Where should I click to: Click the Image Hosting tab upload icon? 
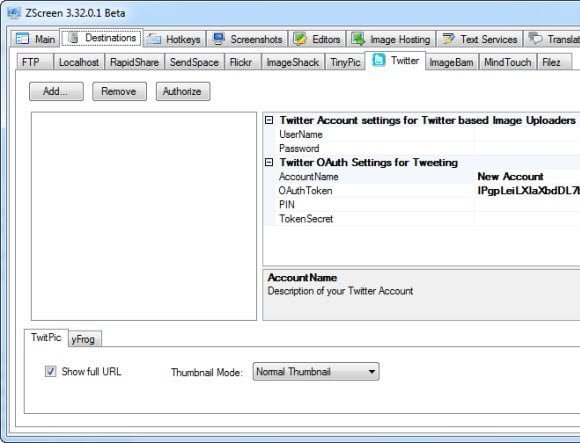point(358,39)
